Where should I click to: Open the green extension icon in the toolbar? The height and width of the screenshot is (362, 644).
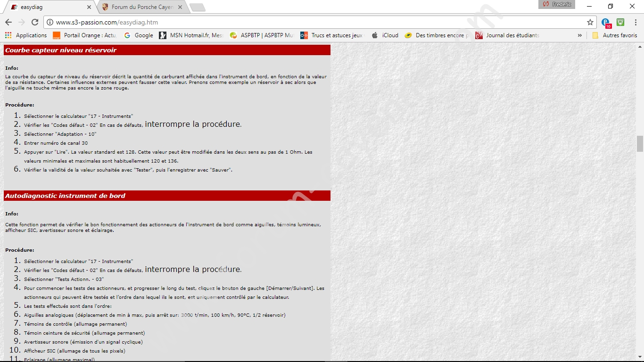point(620,22)
